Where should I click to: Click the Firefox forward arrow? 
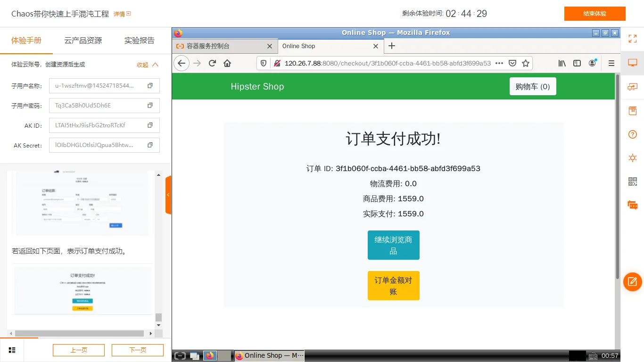[197, 63]
